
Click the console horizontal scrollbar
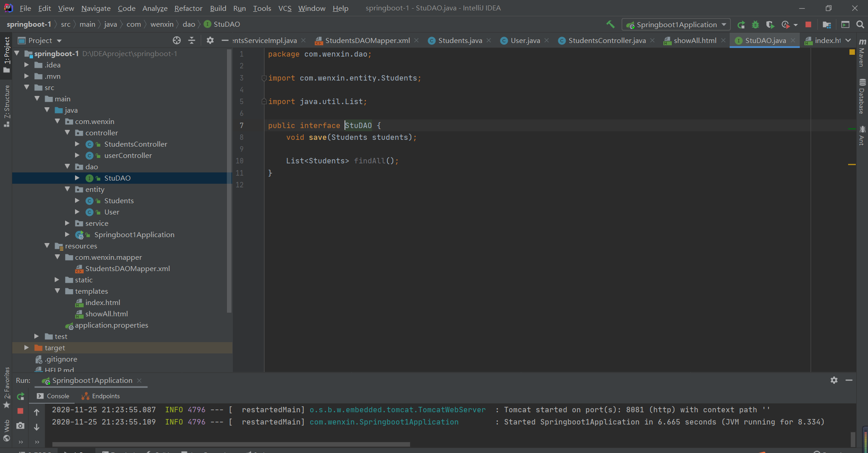pyautogui.click(x=231, y=444)
